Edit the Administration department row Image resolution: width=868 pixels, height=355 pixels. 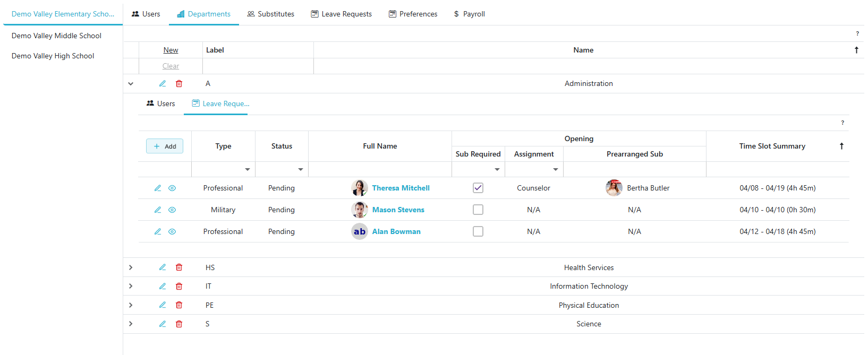tap(163, 84)
